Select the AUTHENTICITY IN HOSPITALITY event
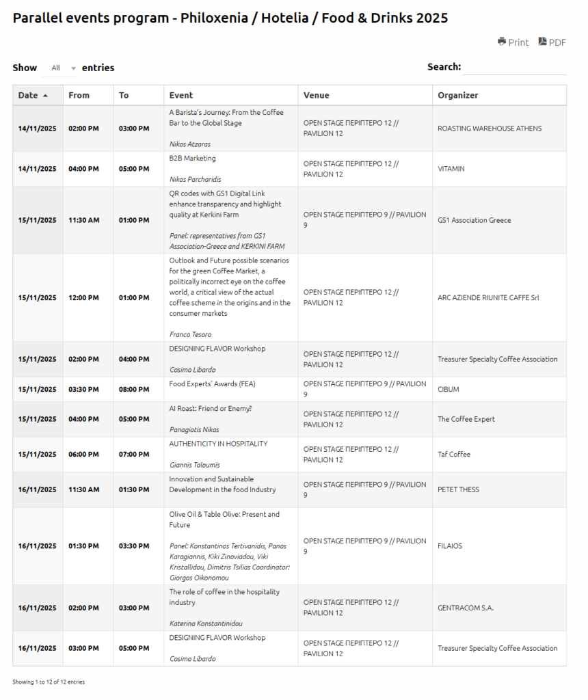 (218, 444)
